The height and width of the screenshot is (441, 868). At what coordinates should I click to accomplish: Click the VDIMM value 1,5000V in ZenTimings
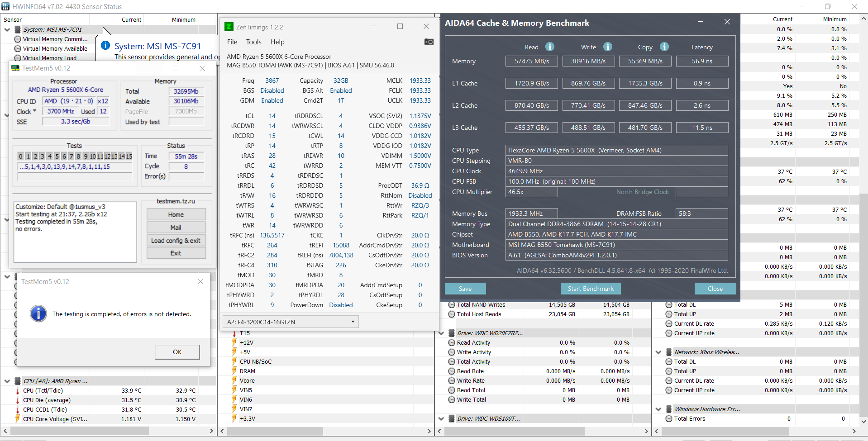(x=420, y=156)
